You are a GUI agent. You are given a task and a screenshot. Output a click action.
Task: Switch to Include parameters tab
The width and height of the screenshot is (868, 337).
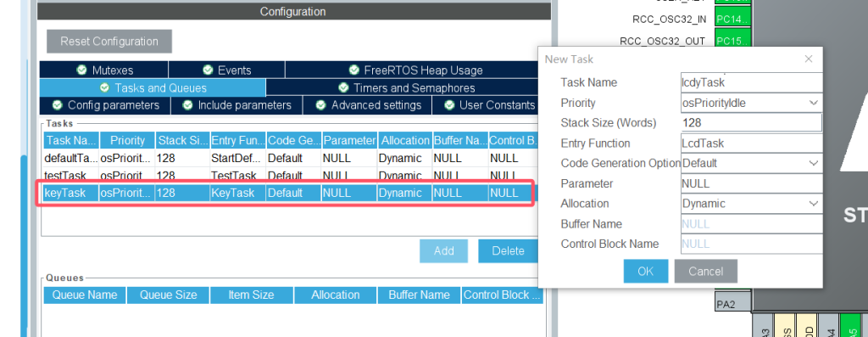point(237,105)
